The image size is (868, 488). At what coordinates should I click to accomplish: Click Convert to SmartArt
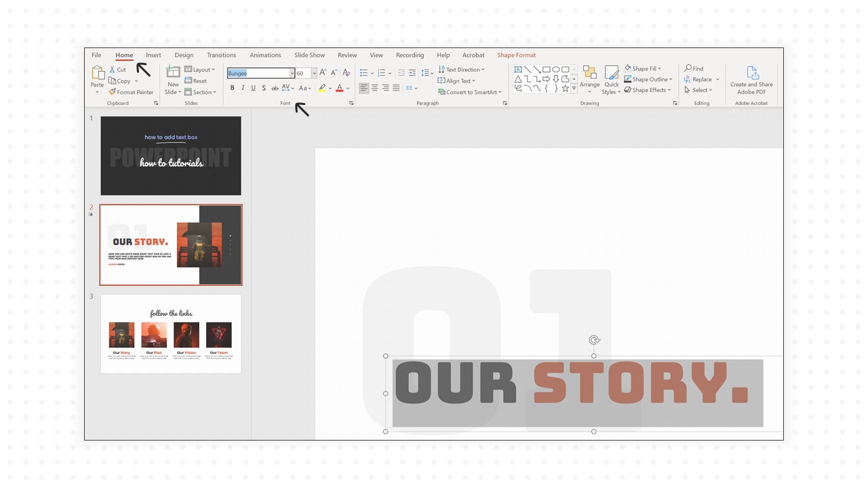click(x=469, y=92)
